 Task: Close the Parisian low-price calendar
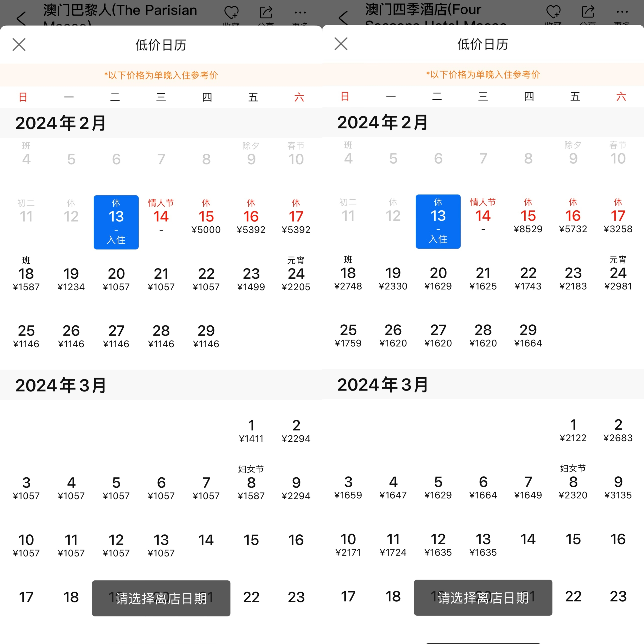[19, 44]
